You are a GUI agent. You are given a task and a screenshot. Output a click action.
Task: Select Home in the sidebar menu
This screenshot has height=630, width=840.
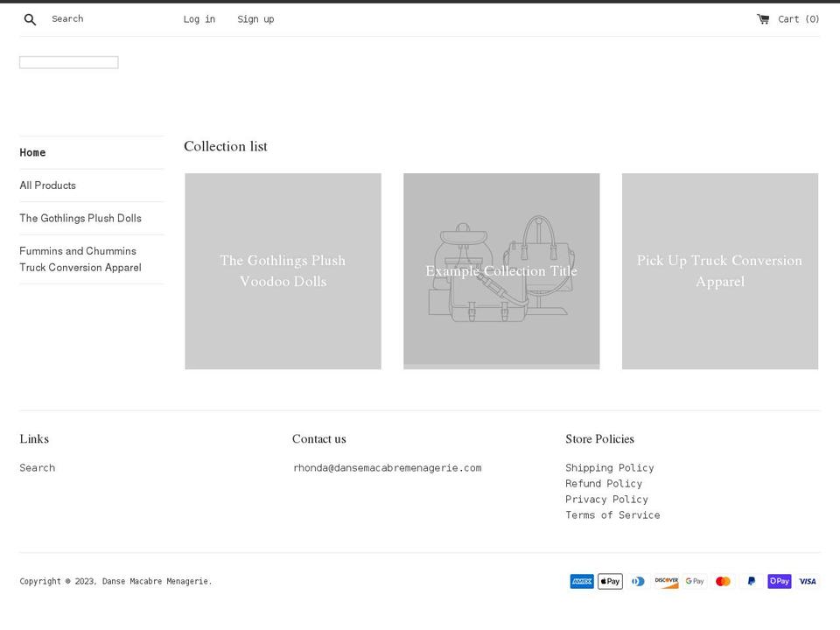(x=32, y=152)
